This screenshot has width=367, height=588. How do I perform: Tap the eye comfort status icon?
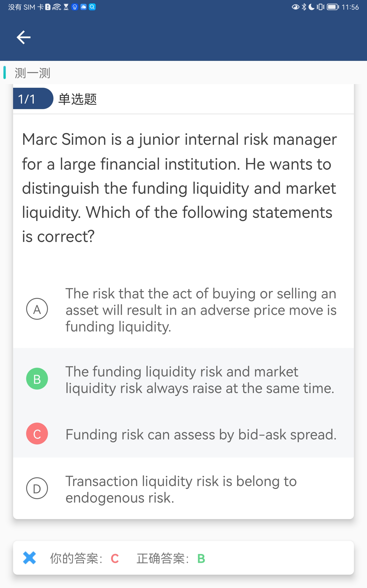tap(295, 7)
